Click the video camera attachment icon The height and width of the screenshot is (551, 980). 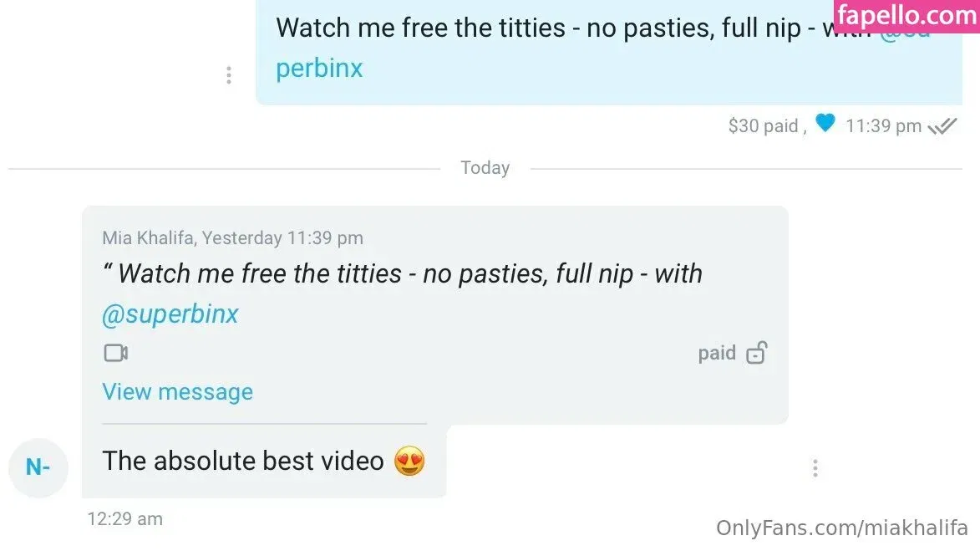coord(116,353)
